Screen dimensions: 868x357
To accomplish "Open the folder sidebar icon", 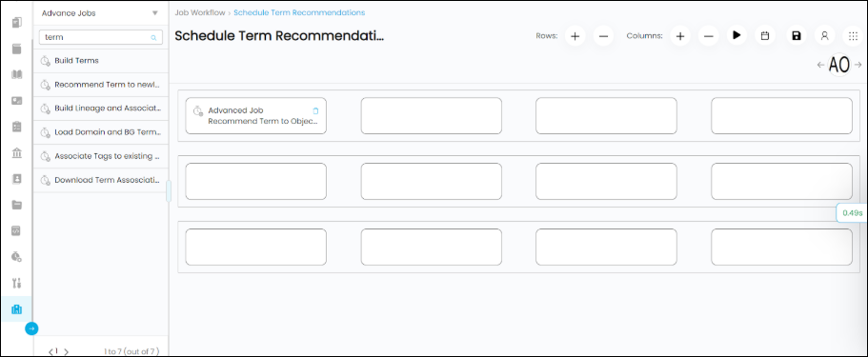I will 16,205.
